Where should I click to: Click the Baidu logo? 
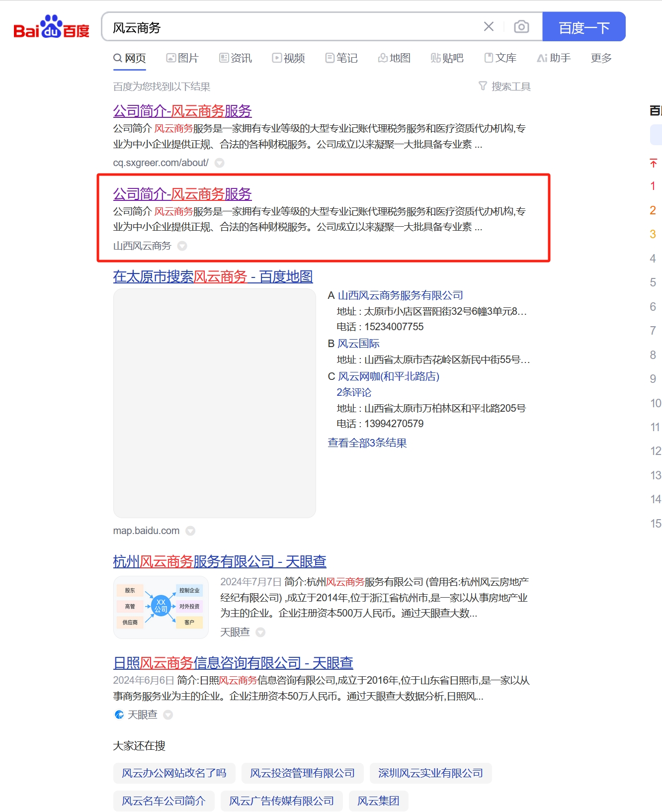click(x=51, y=27)
